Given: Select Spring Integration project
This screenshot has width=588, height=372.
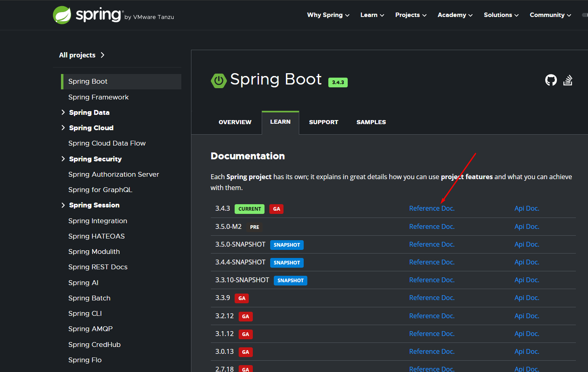Looking at the screenshot, I should 98,221.
